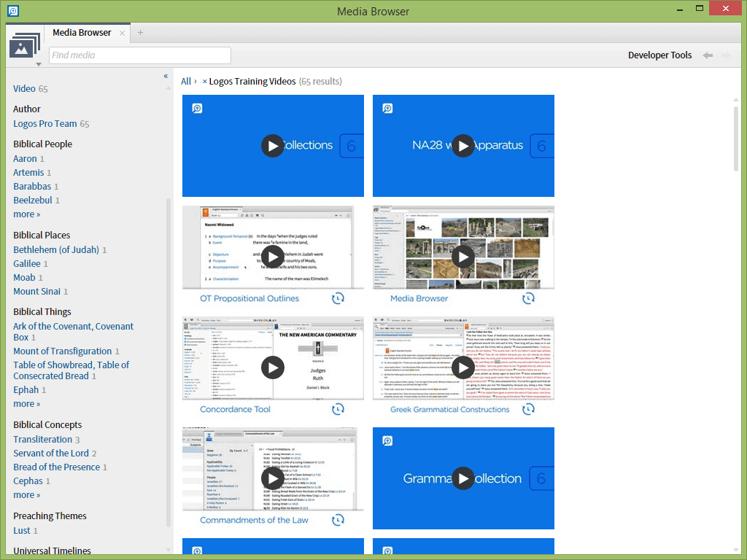The image size is (747, 560).
Task: Click refresh icon beside OT Propositional Outlines
Action: pos(338,298)
